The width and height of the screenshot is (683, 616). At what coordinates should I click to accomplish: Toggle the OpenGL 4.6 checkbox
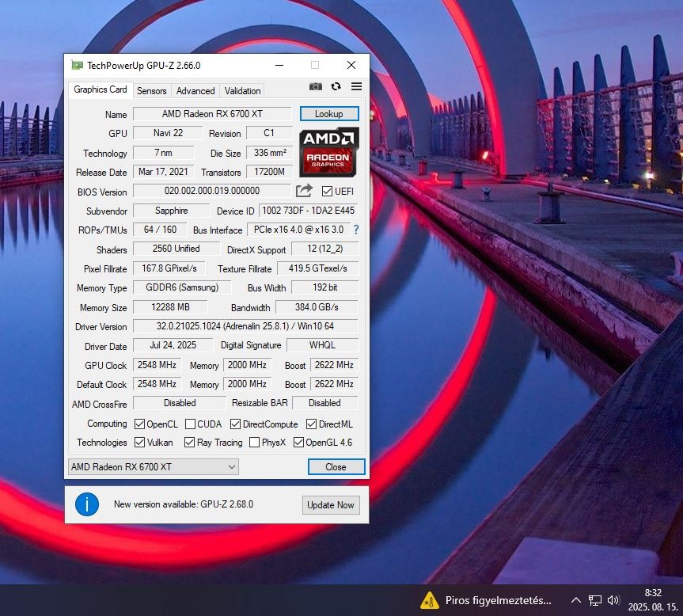[298, 442]
